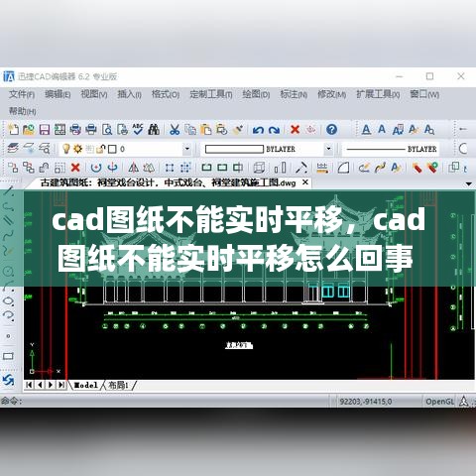This screenshot has width=476, height=476.
Task: Click the 3D box view icon
Action: pyautogui.click(x=259, y=168)
